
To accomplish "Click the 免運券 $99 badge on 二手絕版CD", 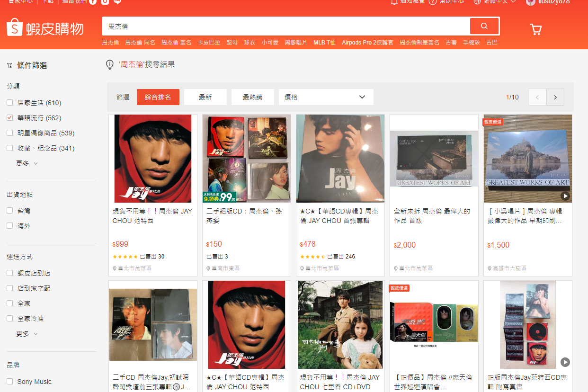I will click(220, 197).
